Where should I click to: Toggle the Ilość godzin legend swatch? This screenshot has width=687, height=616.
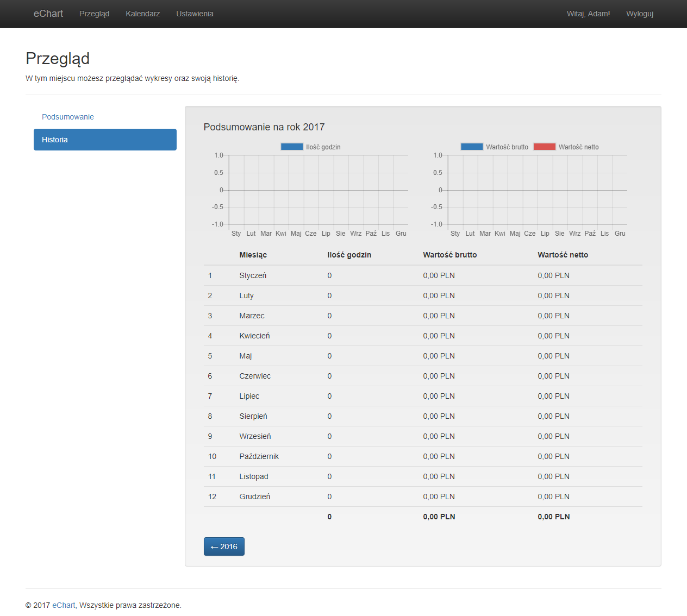292,147
